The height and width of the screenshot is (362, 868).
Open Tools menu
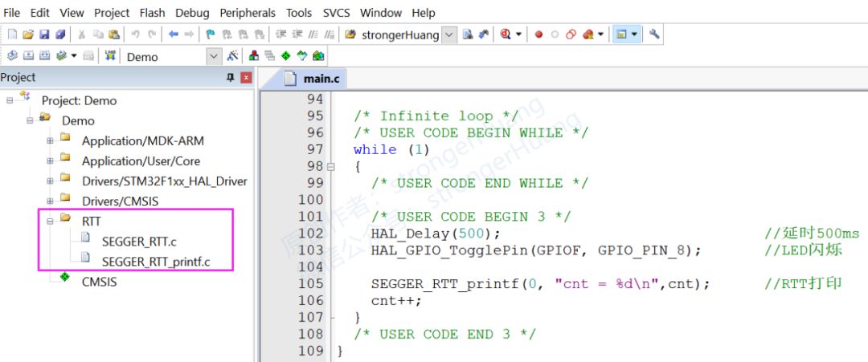(x=299, y=13)
